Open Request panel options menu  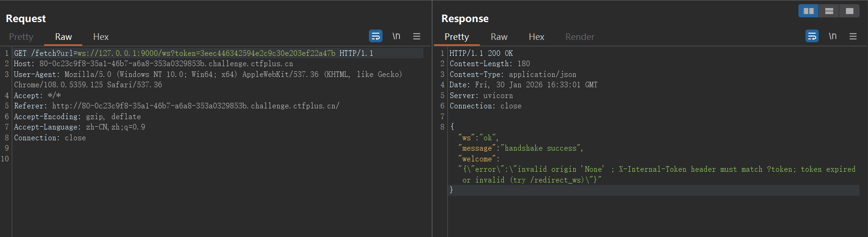point(416,36)
